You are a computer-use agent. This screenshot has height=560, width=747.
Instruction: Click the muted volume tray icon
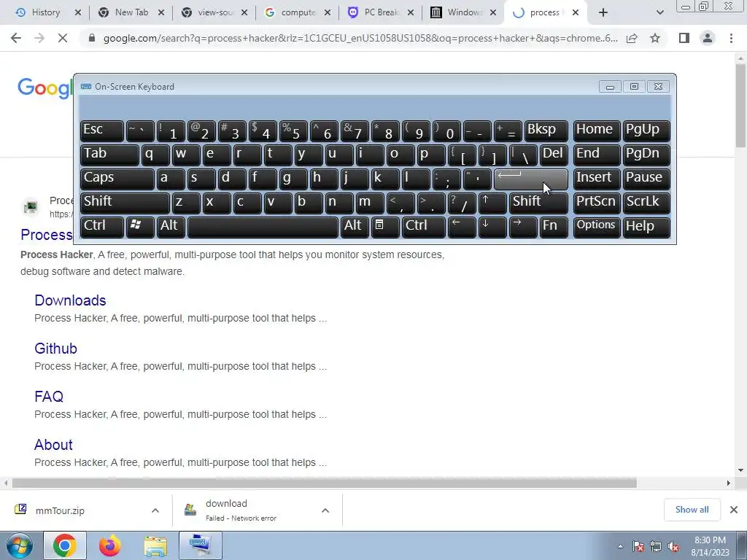[x=673, y=546]
